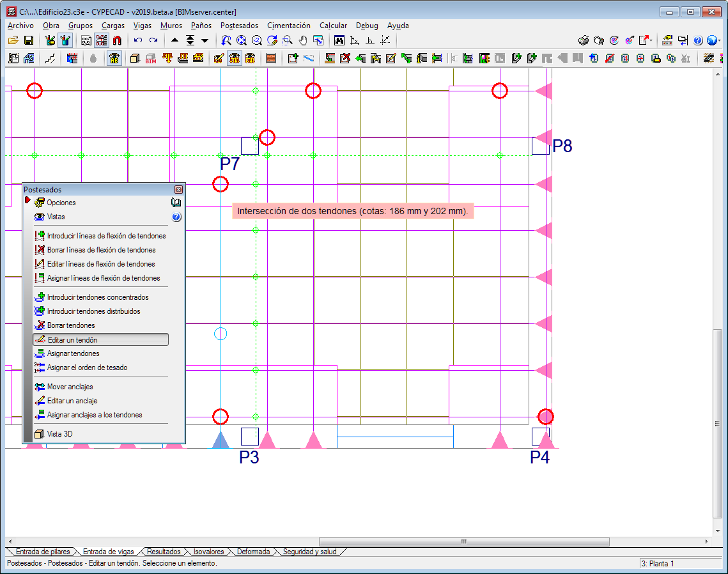Open the Postesados menu
Image resolution: width=728 pixels, height=574 pixels.
pos(239,26)
